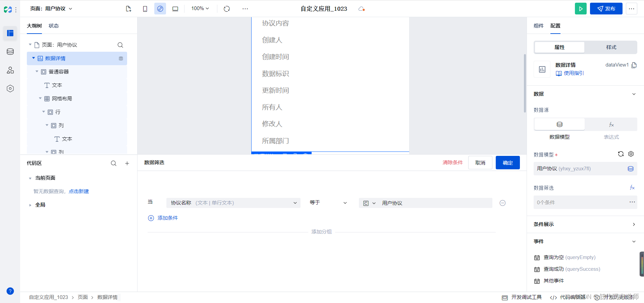The image size is (644, 303).
Task: Click the cloud sync status icon
Action: click(x=362, y=9)
